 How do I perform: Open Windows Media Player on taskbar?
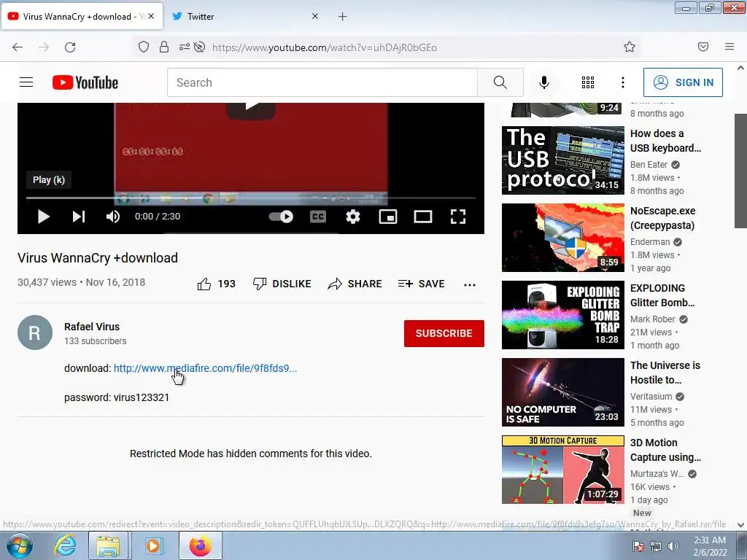pos(153,545)
